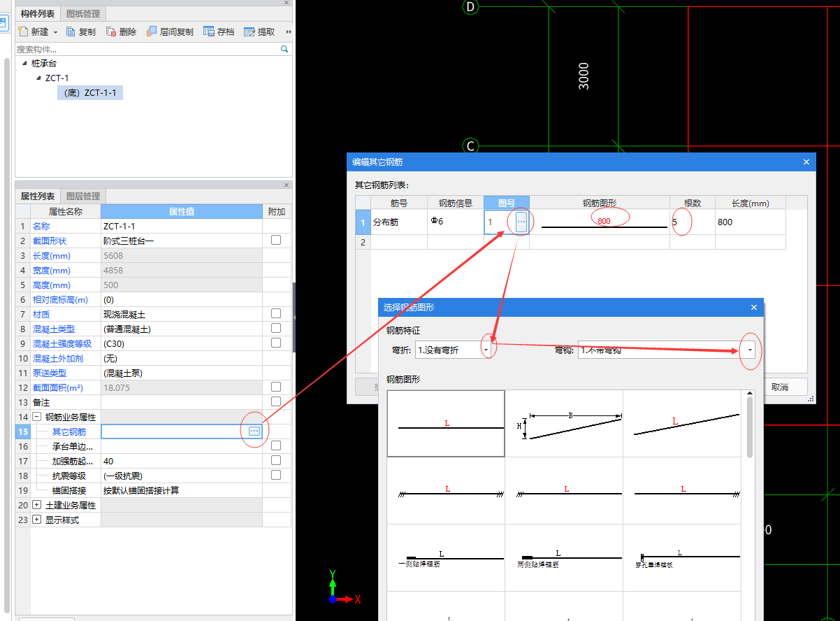Click the 属性值 column header
This screenshot has width=840, height=621.
tap(182, 211)
